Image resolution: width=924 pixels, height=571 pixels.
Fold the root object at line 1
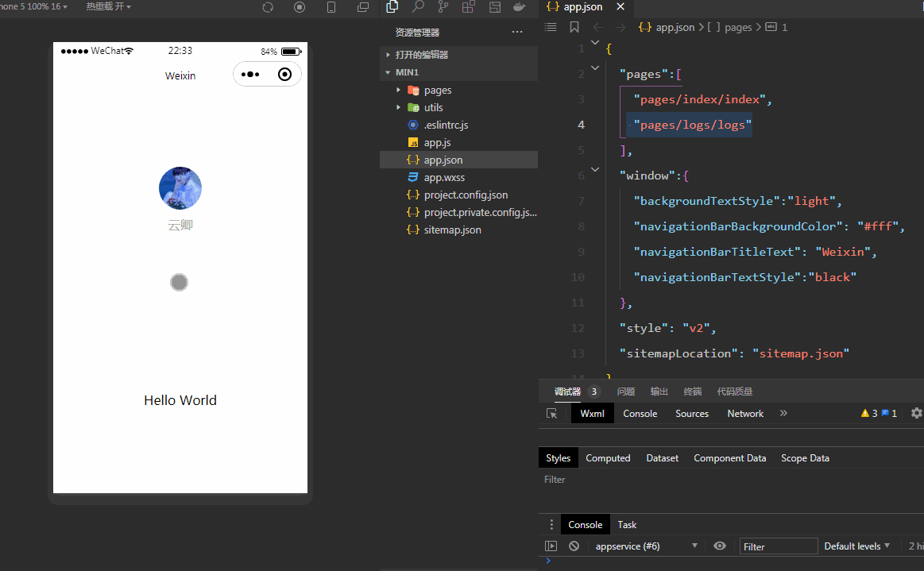(x=595, y=42)
